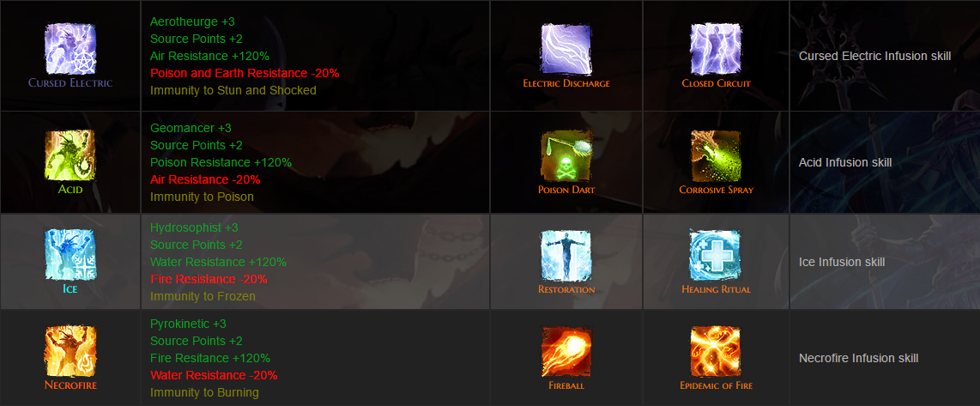Click the Necrofire infusion icon
Viewport: 980px width, 406px height.
(x=70, y=351)
